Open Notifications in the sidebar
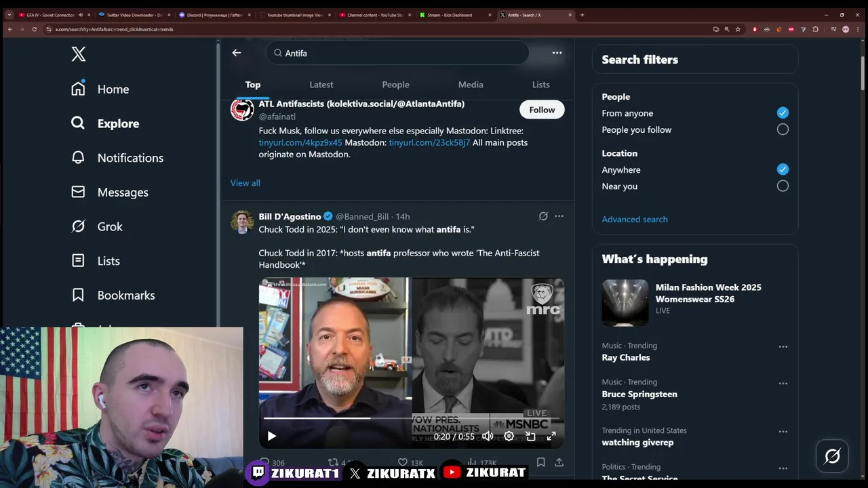 tap(117, 158)
